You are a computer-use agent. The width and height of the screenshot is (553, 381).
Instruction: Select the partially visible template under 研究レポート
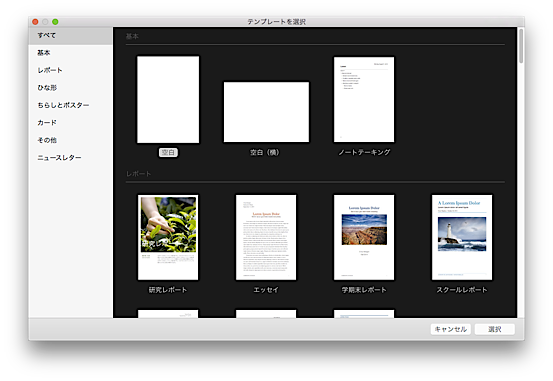pos(168,314)
